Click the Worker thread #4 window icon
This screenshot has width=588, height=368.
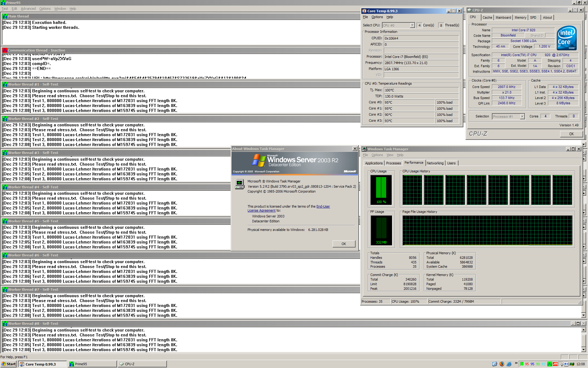pyautogui.click(x=5, y=187)
